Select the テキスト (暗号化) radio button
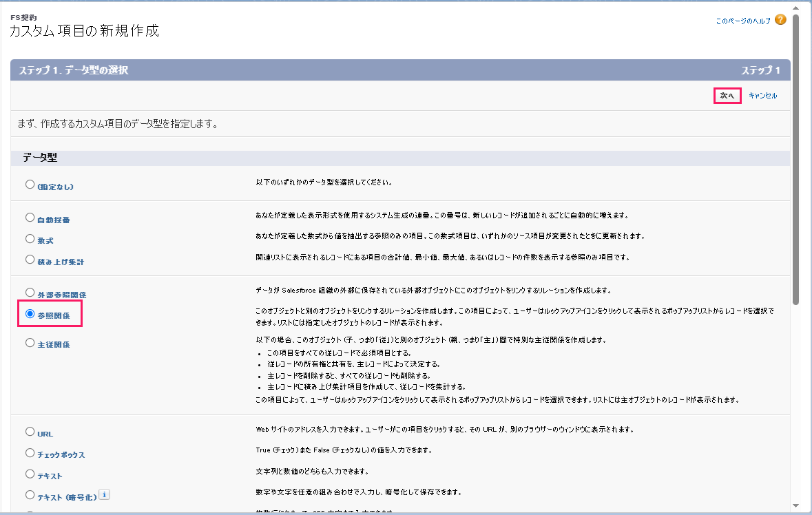Viewport: 812px width, 515px height. click(30, 495)
